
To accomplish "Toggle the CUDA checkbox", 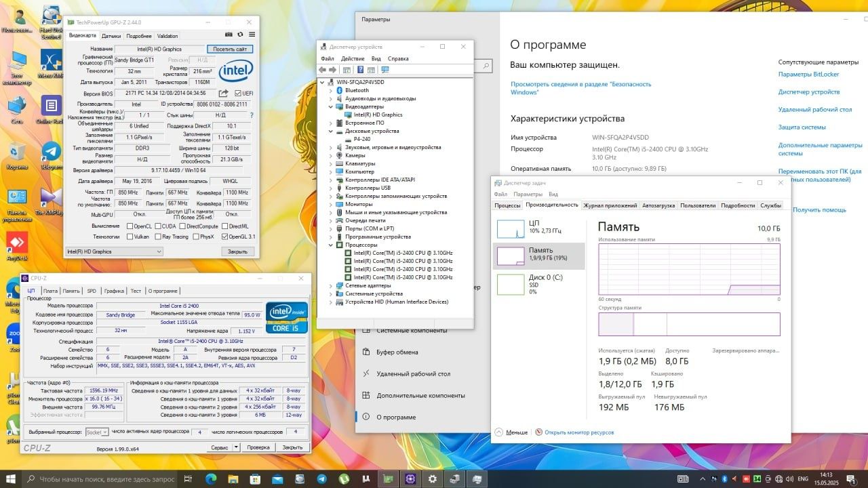I will pyautogui.click(x=158, y=226).
